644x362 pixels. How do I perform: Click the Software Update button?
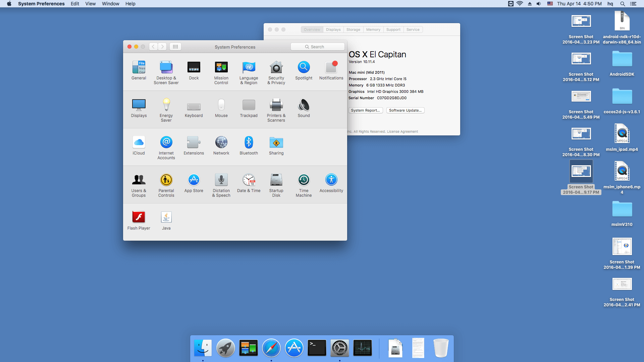(404, 110)
